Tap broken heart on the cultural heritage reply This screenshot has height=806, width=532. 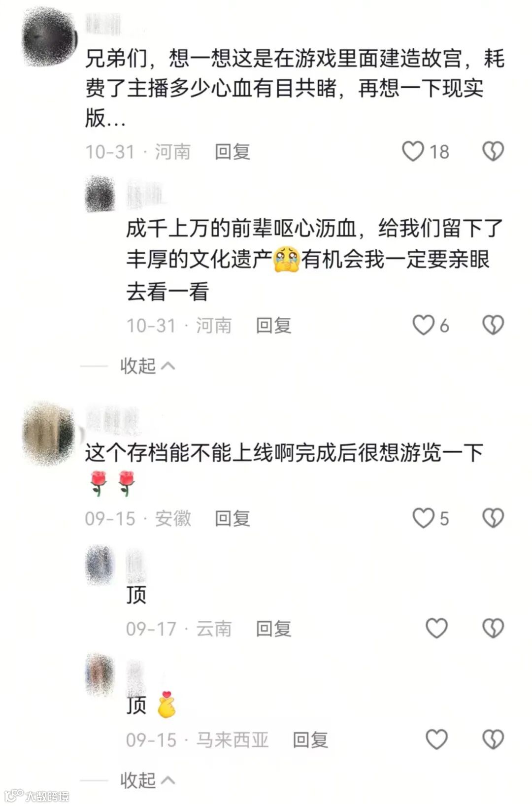(493, 325)
